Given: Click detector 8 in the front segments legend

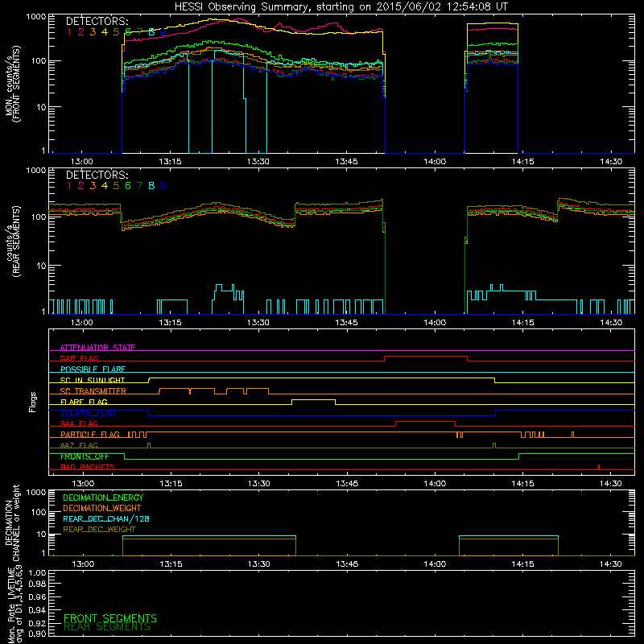Looking at the screenshot, I should tap(151, 32).
